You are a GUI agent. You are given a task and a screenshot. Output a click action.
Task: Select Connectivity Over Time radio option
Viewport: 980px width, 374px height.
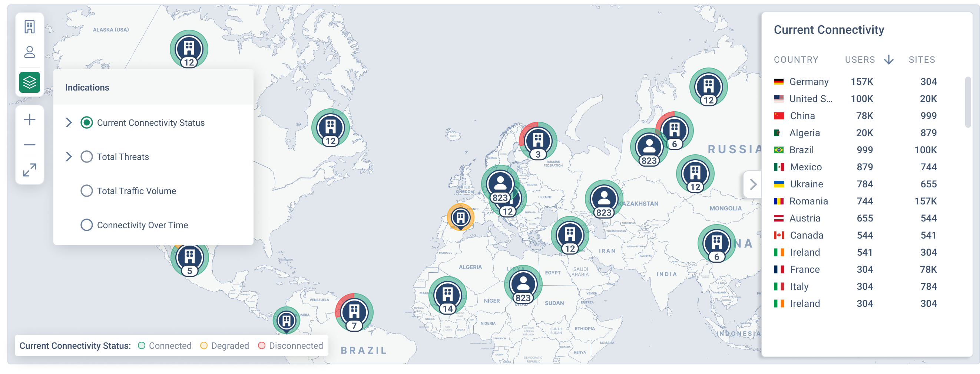click(87, 225)
